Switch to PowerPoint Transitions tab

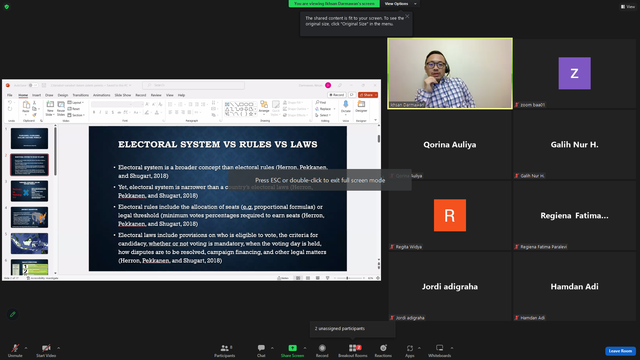tap(80, 95)
